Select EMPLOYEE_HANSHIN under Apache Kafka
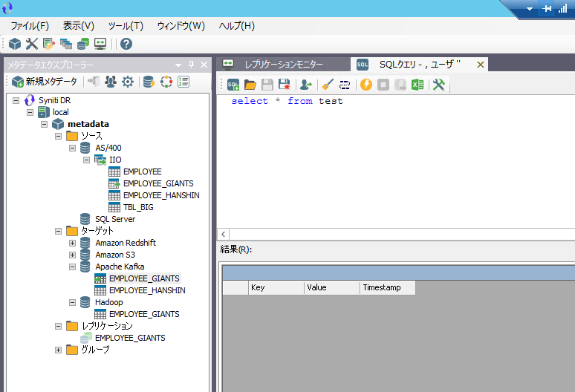 pos(147,290)
